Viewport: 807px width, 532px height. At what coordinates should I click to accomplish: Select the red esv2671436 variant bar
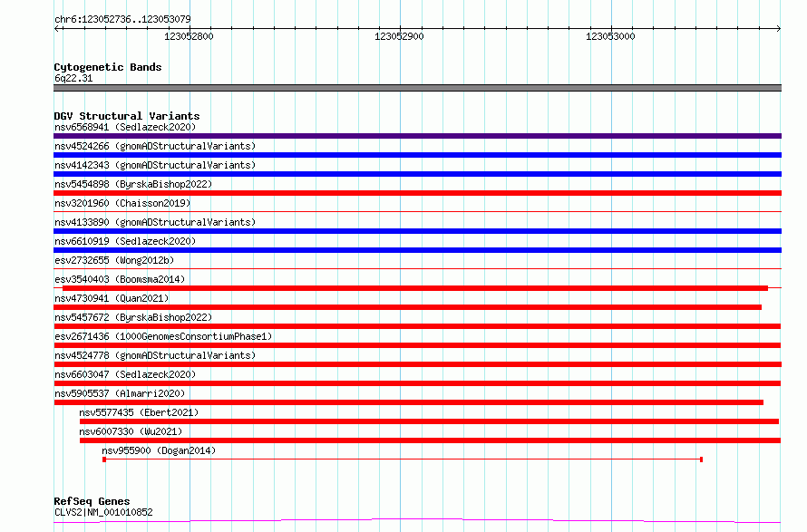click(x=417, y=345)
